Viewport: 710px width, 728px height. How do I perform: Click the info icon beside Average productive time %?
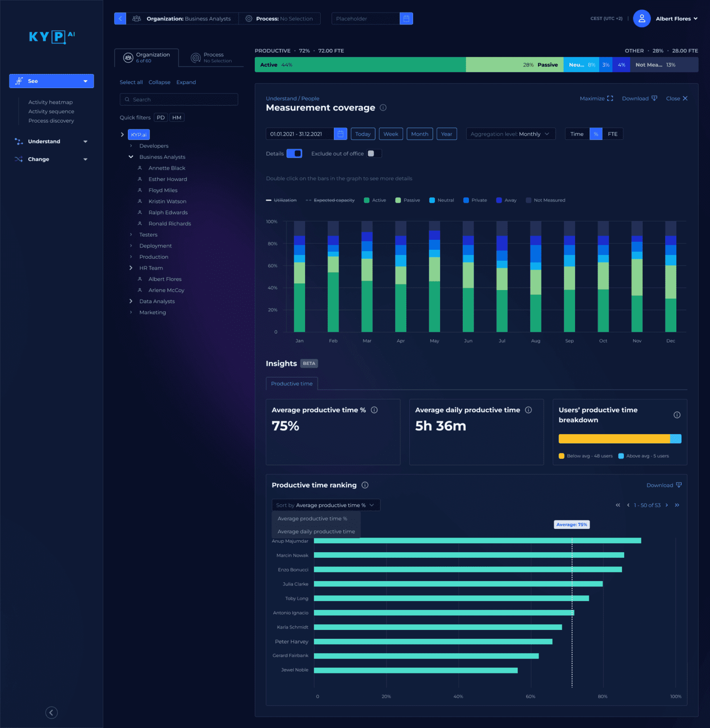374,410
